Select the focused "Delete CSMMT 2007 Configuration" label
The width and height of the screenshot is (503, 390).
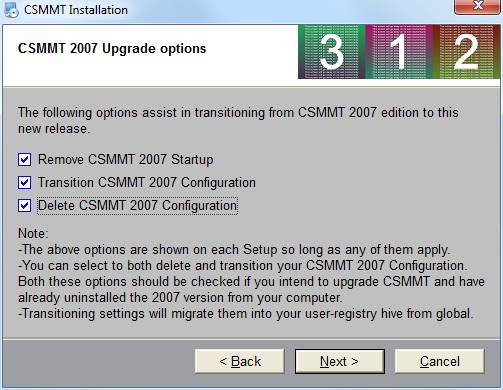pos(137,206)
